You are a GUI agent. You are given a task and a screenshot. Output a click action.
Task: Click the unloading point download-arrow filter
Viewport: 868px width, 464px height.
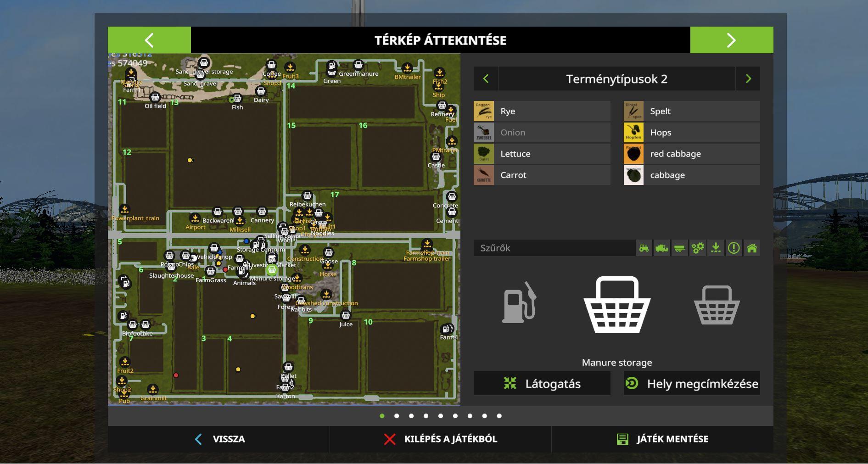(x=716, y=248)
